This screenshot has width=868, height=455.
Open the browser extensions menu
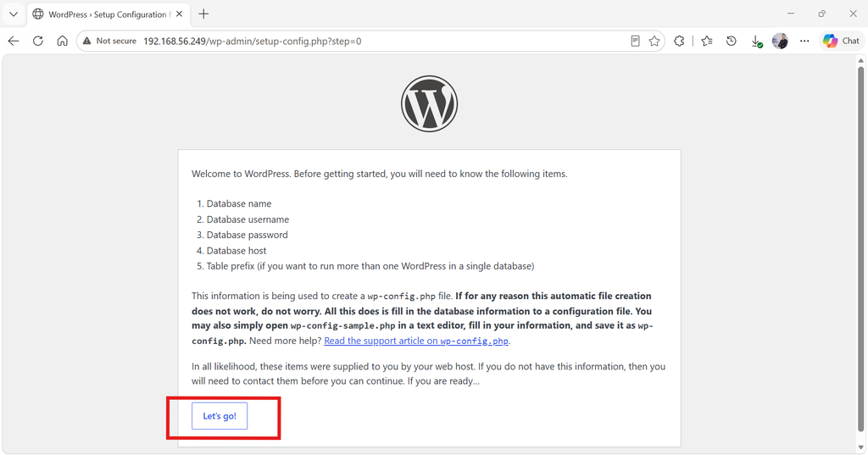pos(679,41)
